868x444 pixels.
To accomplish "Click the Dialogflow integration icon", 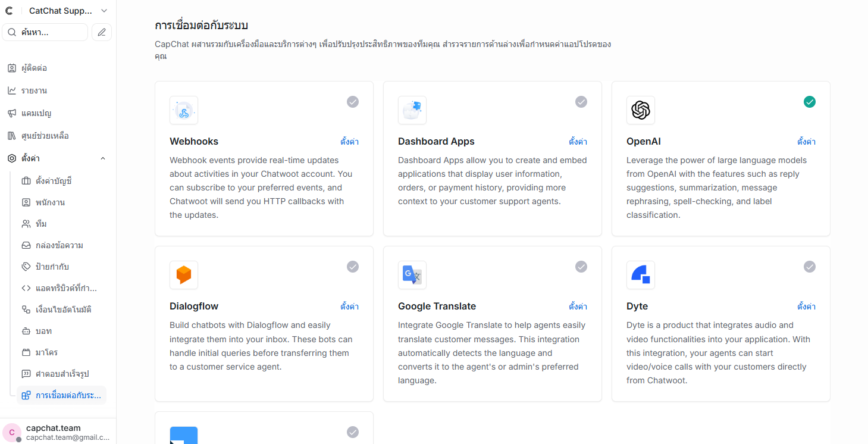I will tap(184, 275).
